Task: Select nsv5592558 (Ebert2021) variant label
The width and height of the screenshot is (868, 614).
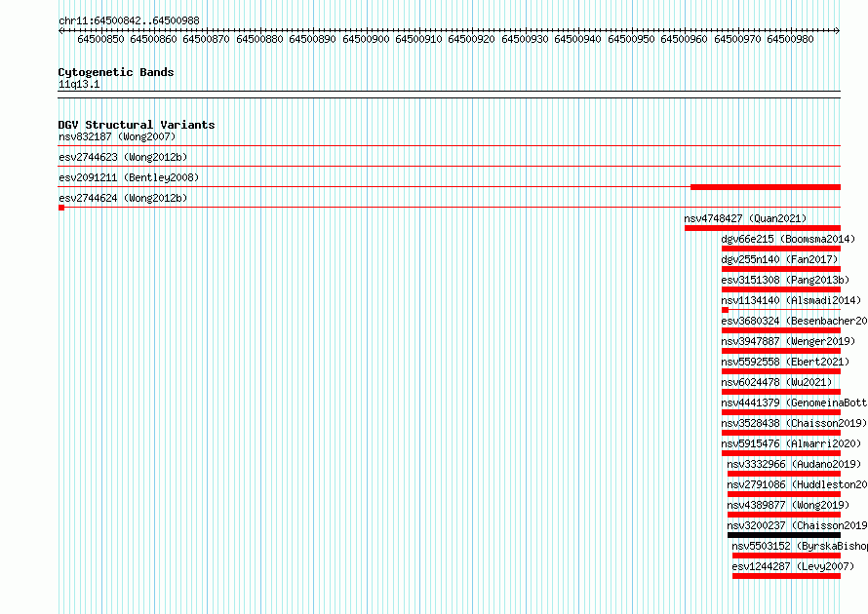Action: coord(785,362)
